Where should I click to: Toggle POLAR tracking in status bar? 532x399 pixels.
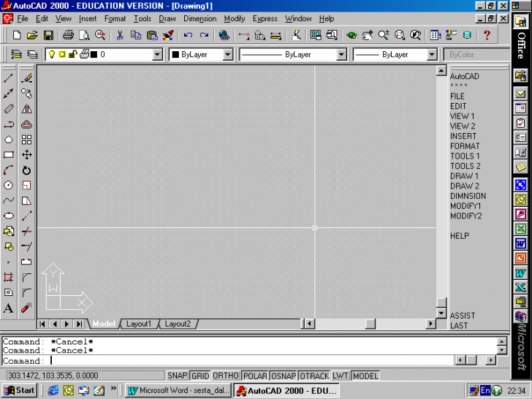pyautogui.click(x=255, y=376)
